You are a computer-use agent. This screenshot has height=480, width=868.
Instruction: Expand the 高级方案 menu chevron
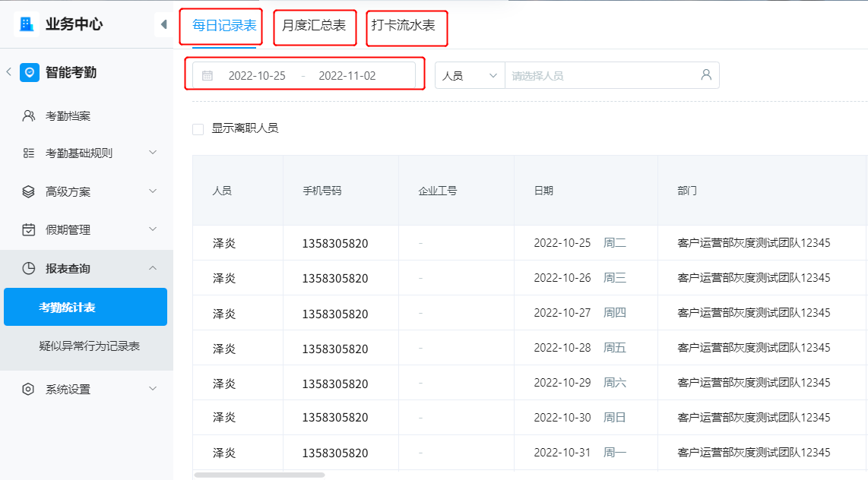[153, 191]
